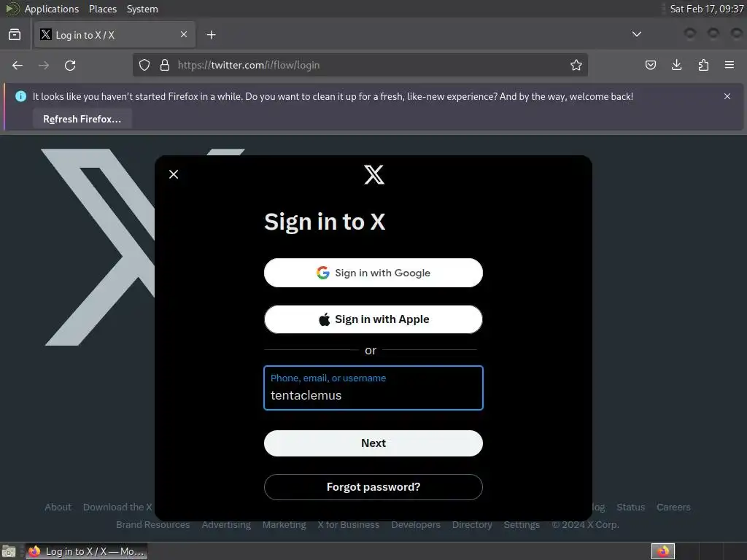Click the clock showing Sat Feb 17
747x560 pixels.
pyautogui.click(x=706, y=9)
